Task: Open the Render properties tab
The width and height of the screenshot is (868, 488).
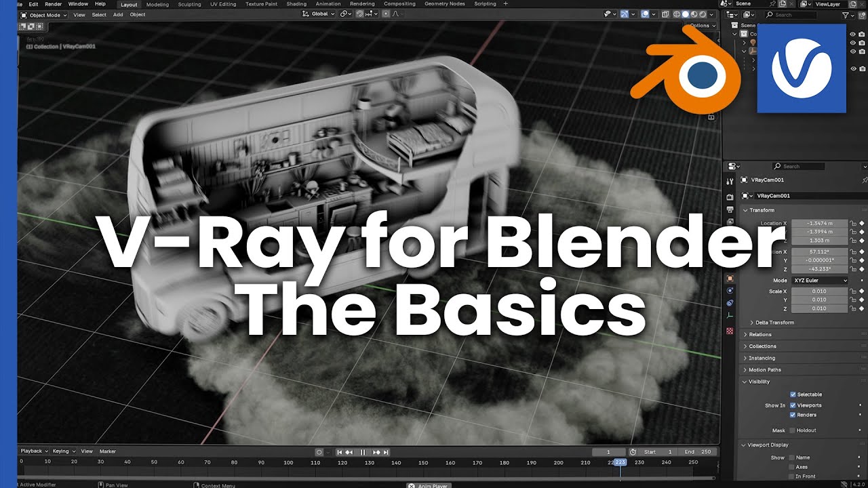Action: click(730, 197)
